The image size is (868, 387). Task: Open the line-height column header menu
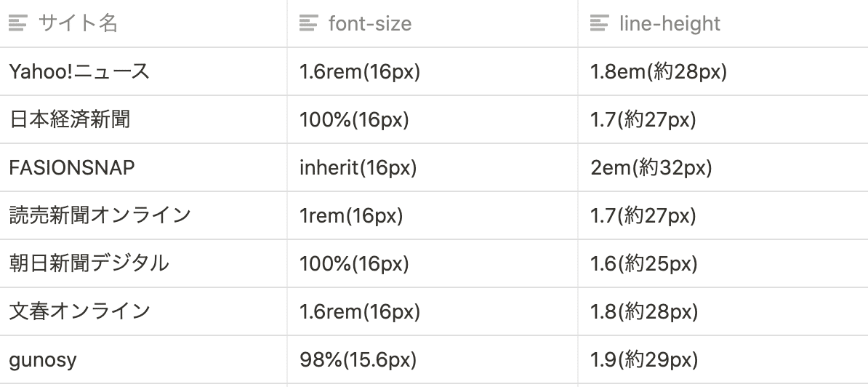click(670, 24)
